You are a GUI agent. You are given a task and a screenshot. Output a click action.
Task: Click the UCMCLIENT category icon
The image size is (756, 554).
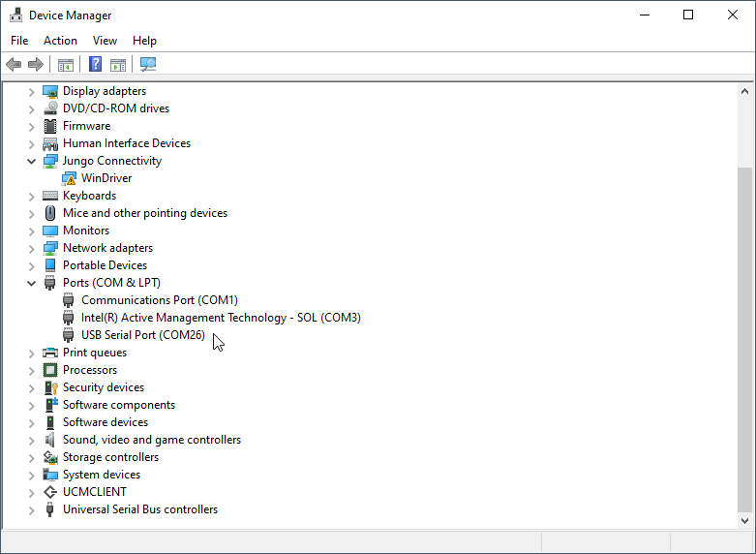coord(50,492)
